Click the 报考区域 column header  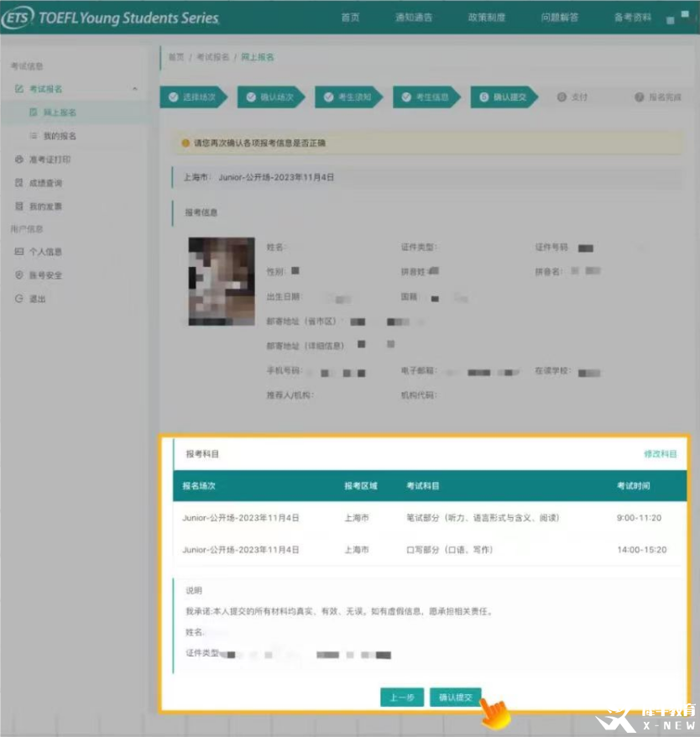pos(361,486)
